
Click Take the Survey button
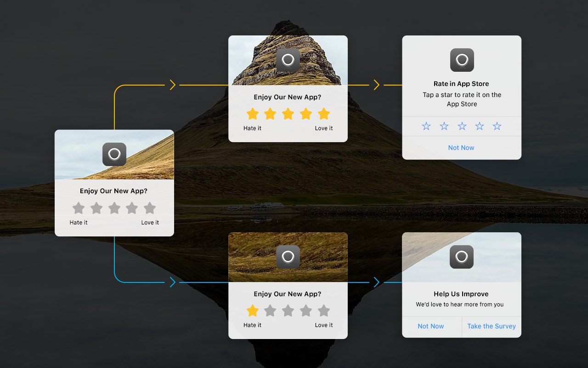coord(491,326)
